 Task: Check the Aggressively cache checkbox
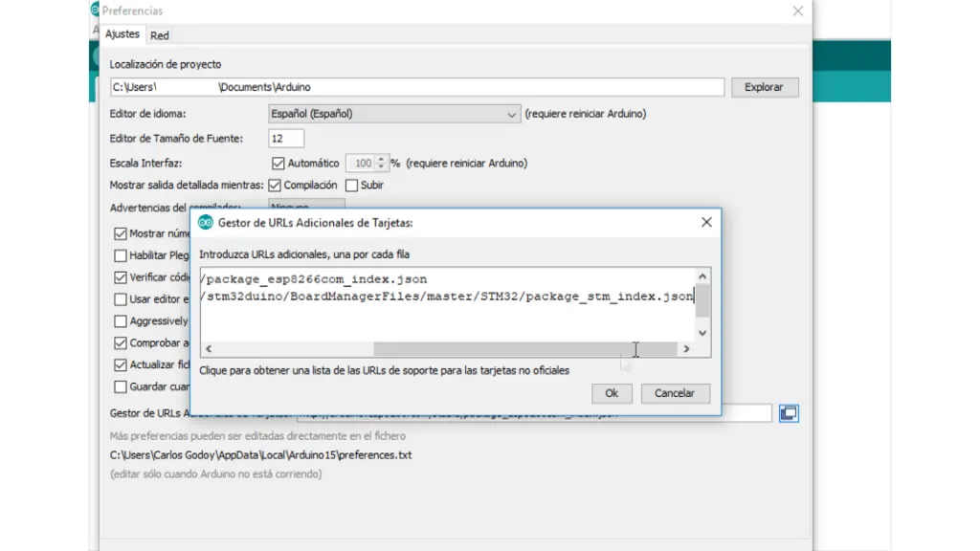click(x=120, y=321)
